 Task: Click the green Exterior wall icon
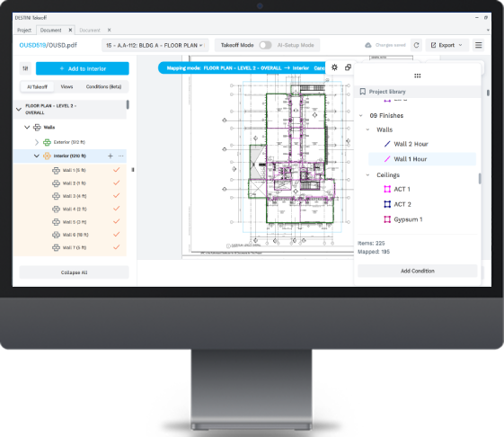(47, 142)
